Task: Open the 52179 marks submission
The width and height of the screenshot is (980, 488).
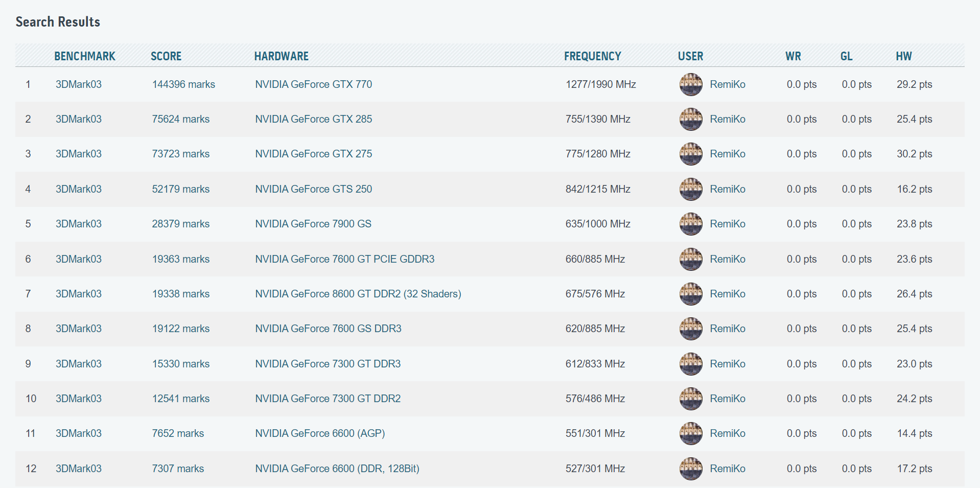Action: [x=180, y=189]
